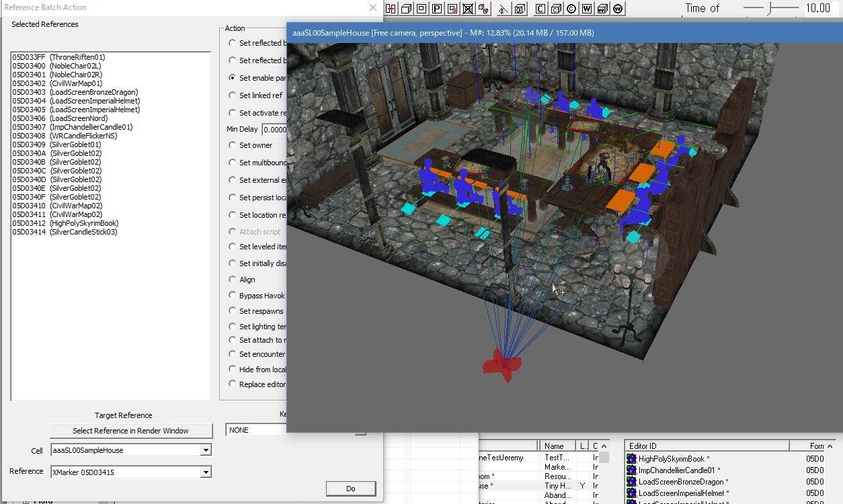Click the 3D cube outline toolbar icon

point(406,9)
